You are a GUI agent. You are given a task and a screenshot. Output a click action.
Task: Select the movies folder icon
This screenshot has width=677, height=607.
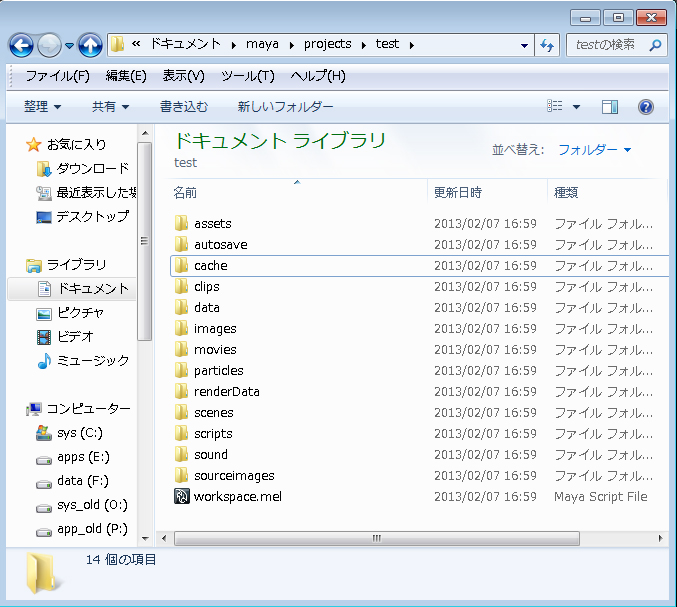(181, 349)
